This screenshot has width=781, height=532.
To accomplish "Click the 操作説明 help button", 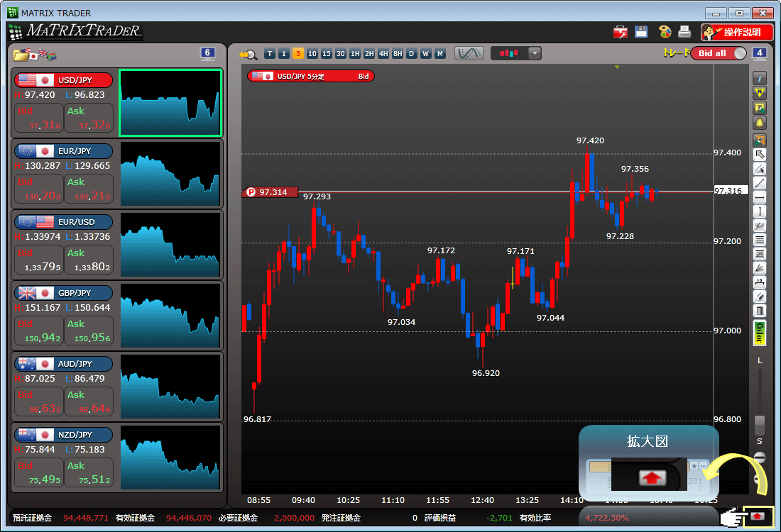I will tap(737, 33).
